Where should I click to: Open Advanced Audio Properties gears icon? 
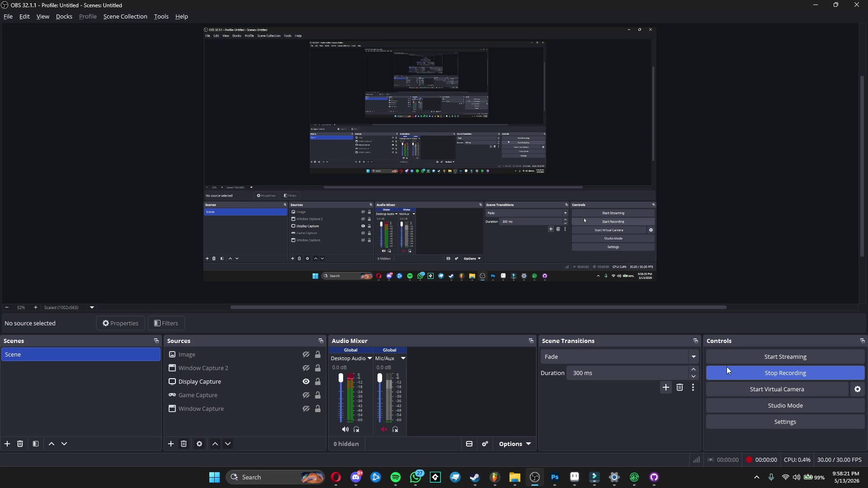tap(485, 444)
